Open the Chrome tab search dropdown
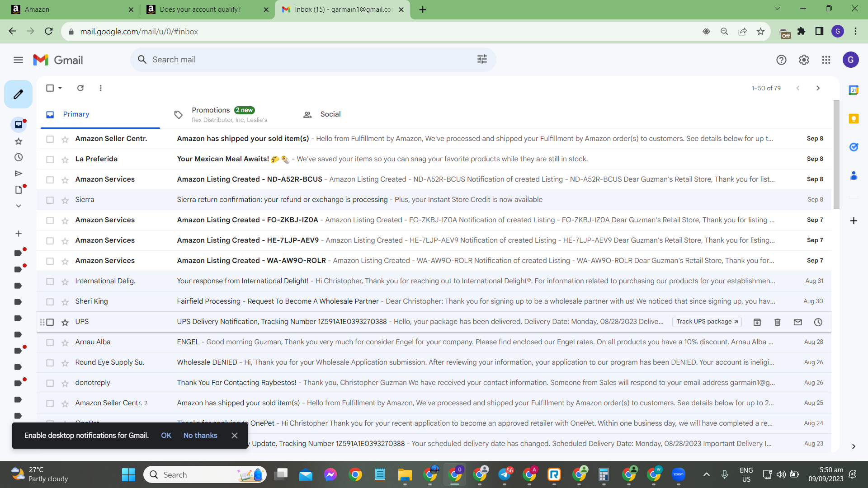868x488 pixels. click(x=777, y=9)
